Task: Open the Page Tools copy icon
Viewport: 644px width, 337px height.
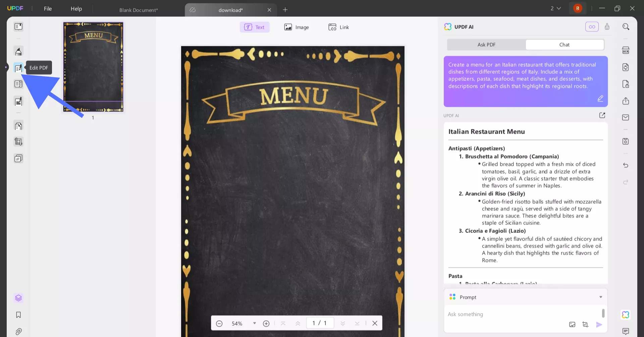Action: tap(18, 158)
